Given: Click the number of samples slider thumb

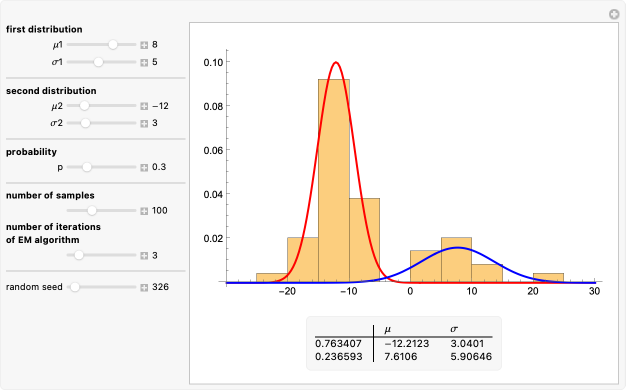Looking at the screenshot, I should click(92, 210).
